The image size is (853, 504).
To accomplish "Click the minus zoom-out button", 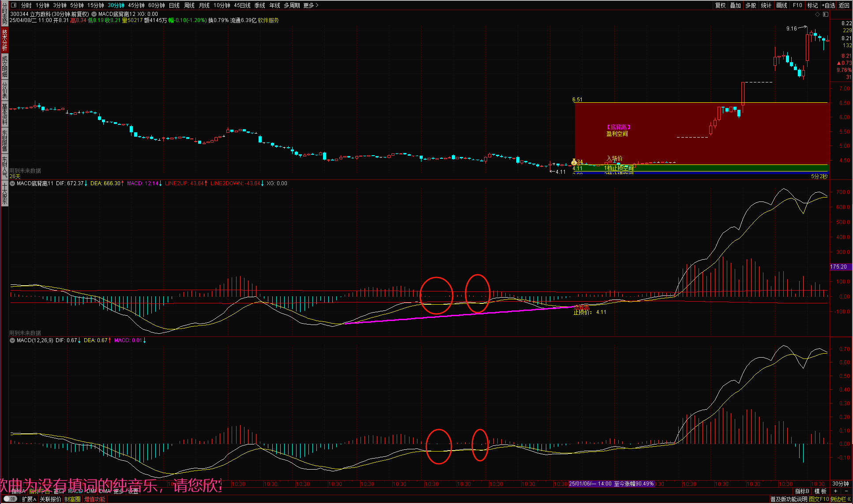I will click(x=846, y=491).
